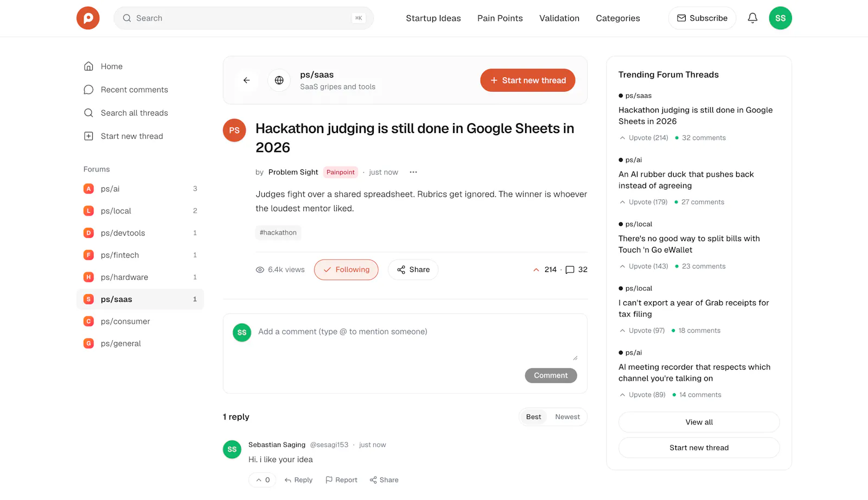Screen dimensions: 868x500
Task: Click the #hackathon tag
Action: click(x=278, y=233)
